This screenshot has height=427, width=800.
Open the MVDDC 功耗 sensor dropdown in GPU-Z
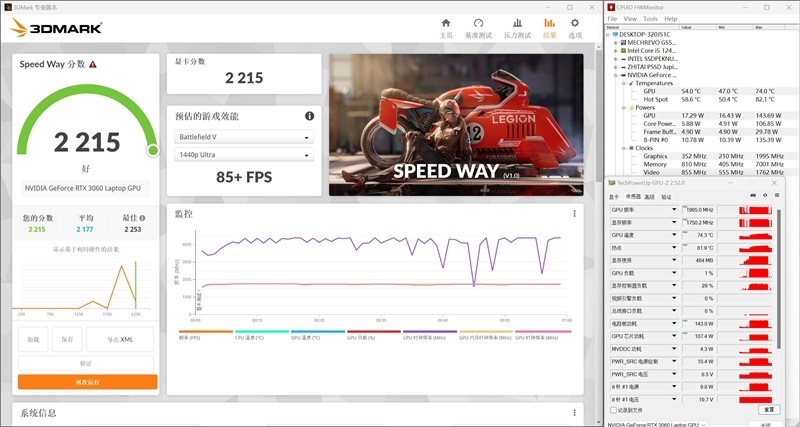tap(674, 349)
